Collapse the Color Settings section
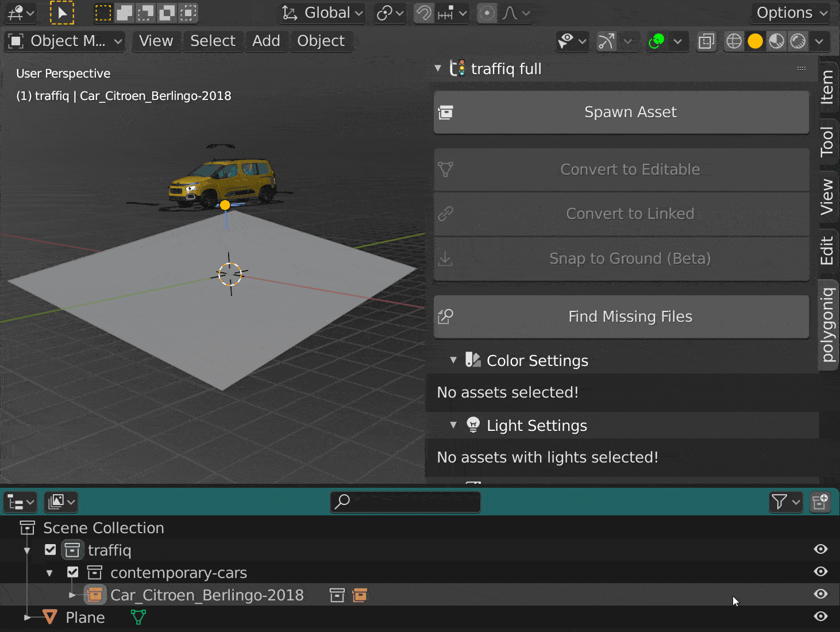This screenshot has height=632, width=840. click(453, 360)
